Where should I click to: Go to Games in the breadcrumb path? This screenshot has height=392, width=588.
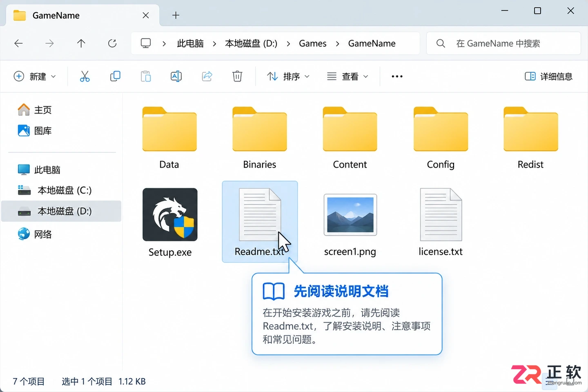coord(313,44)
